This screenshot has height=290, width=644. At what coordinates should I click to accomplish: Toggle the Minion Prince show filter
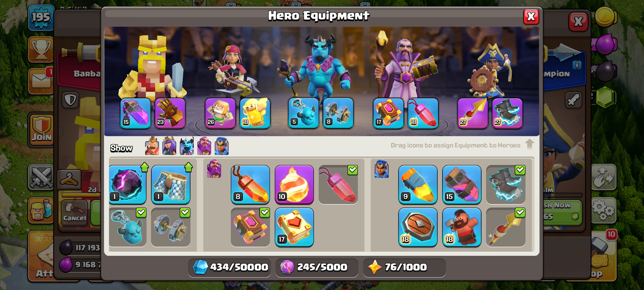(187, 146)
